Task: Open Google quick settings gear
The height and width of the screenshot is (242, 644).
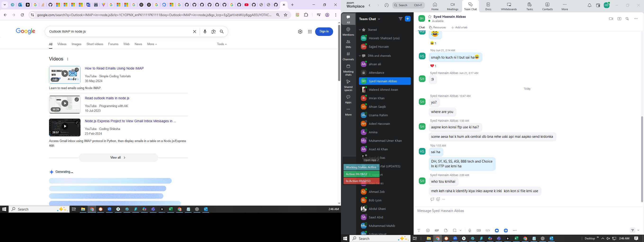Action: tap(300, 31)
